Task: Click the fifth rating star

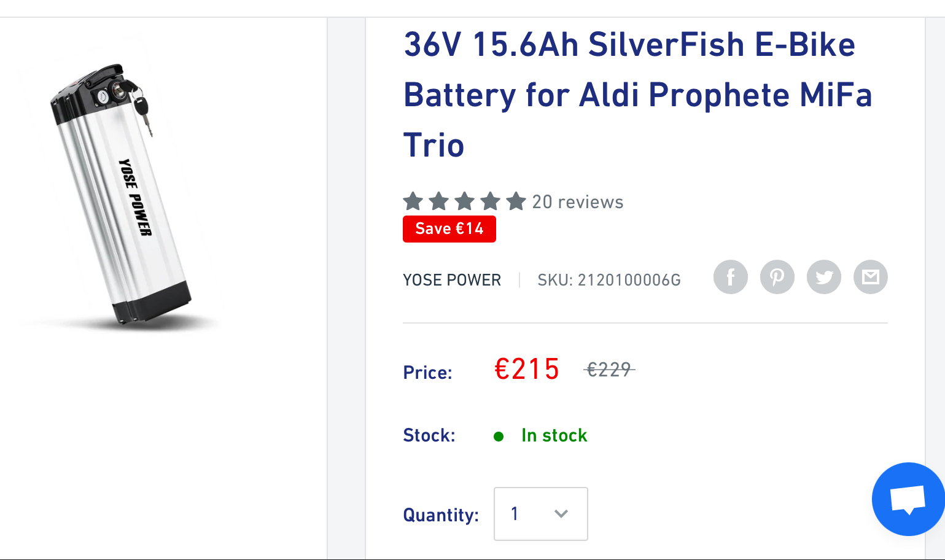Action: (516, 201)
